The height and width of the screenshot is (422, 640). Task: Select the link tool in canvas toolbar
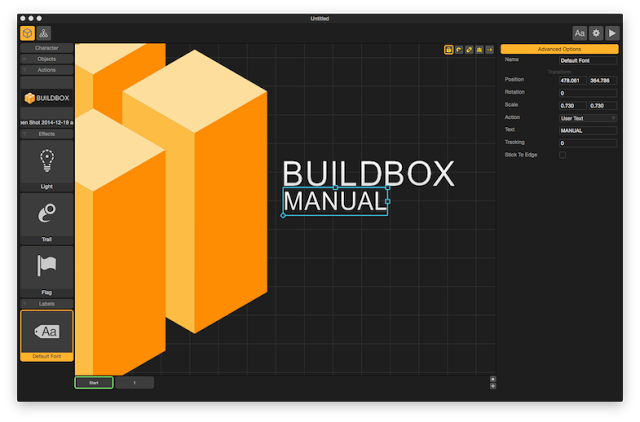(469, 50)
